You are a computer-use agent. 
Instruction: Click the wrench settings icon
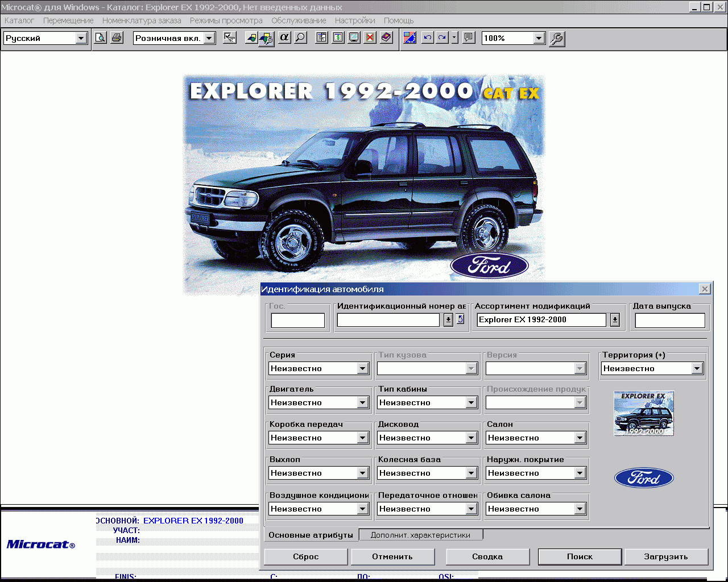click(557, 38)
